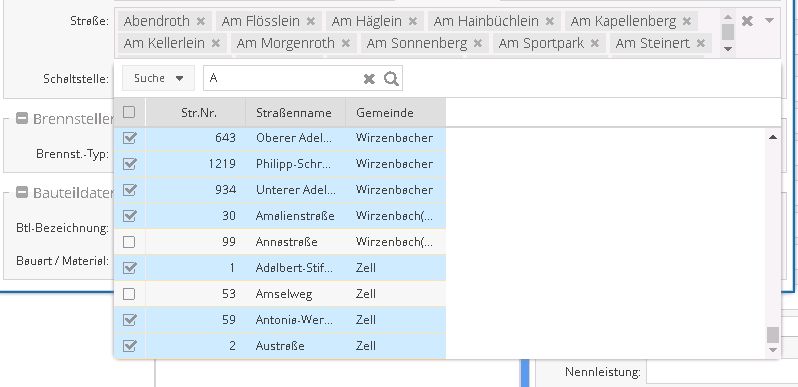The height and width of the screenshot is (387, 798).
Task: Select the Amselweg street name
Action: [x=284, y=294]
